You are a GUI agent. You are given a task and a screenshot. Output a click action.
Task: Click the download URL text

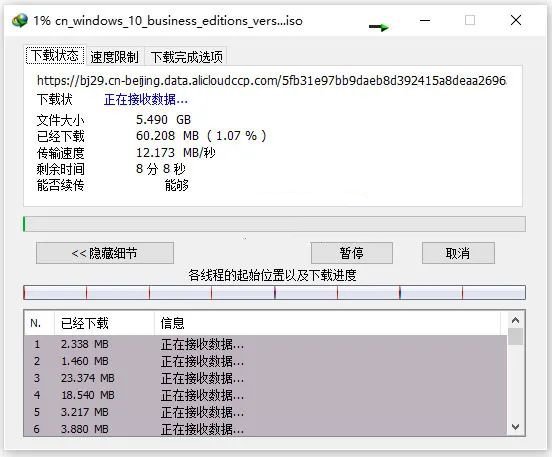pos(271,81)
